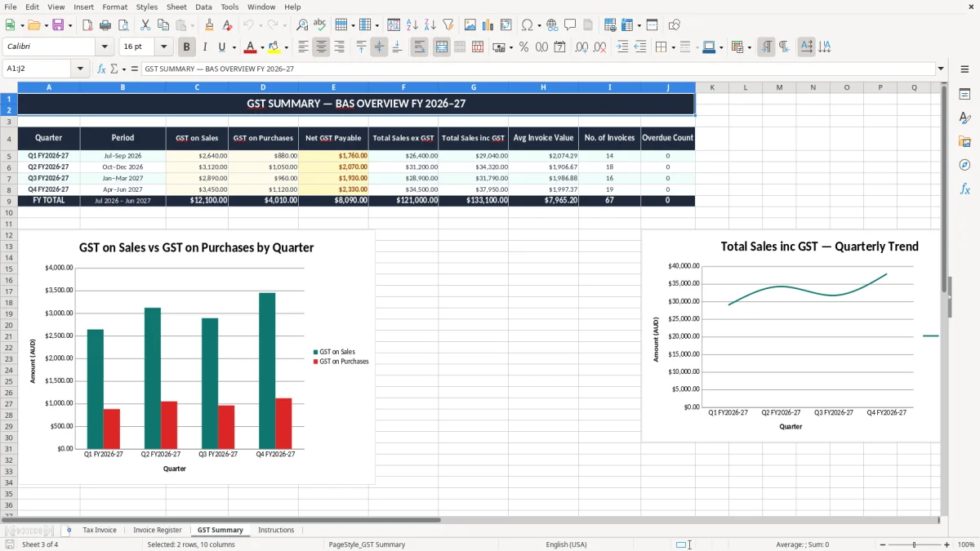Click the zoom in plus button

point(947,544)
